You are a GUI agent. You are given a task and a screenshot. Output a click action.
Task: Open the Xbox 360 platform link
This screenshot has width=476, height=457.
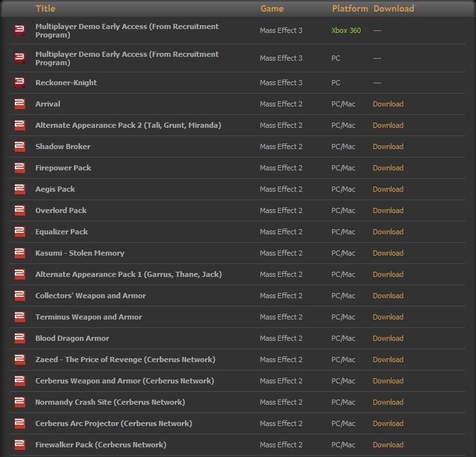[x=346, y=30]
